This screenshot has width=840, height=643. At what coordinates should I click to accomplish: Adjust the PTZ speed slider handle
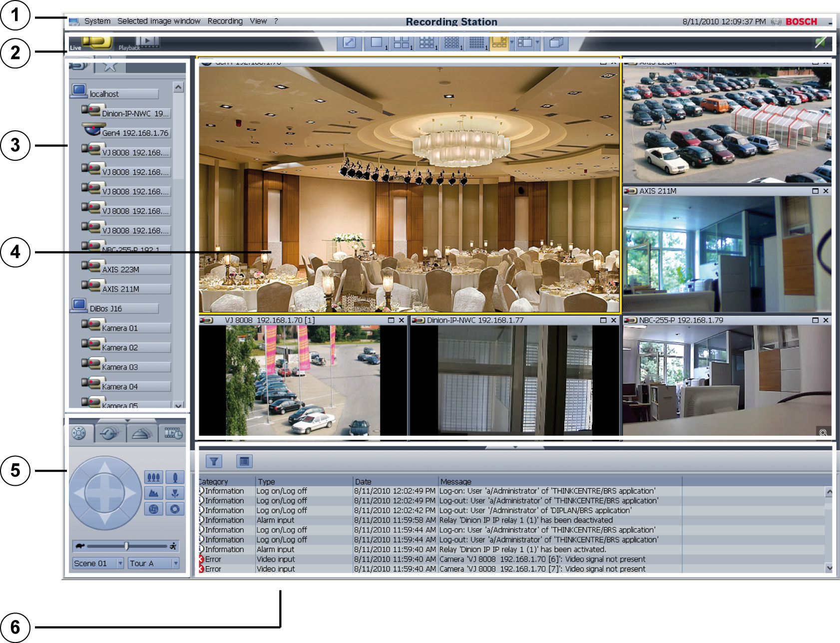127,546
